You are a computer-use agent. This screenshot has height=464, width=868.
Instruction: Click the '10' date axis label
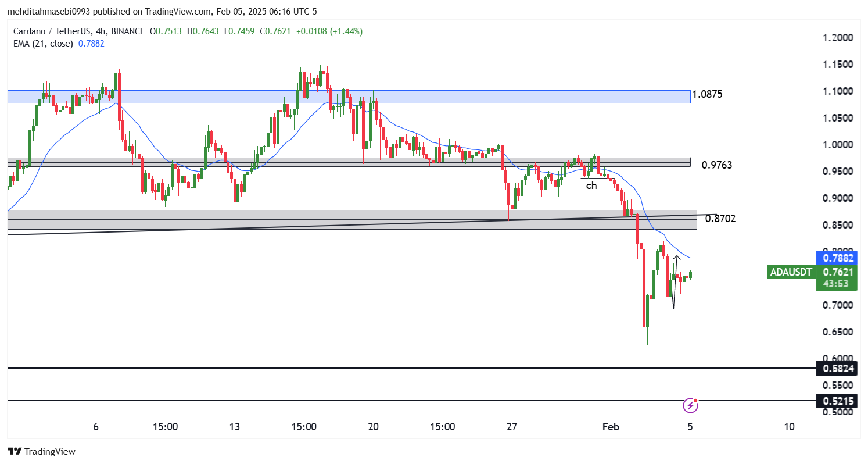click(x=789, y=427)
